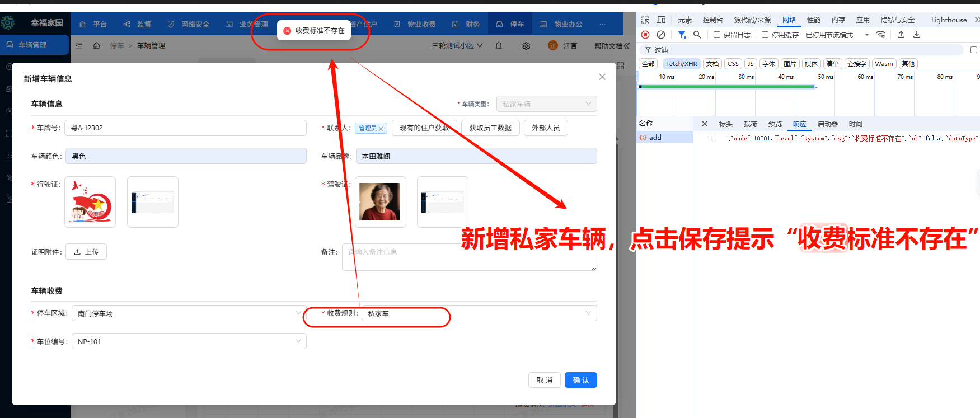Open the 收费规则 dropdown showing 私家车

click(479, 313)
